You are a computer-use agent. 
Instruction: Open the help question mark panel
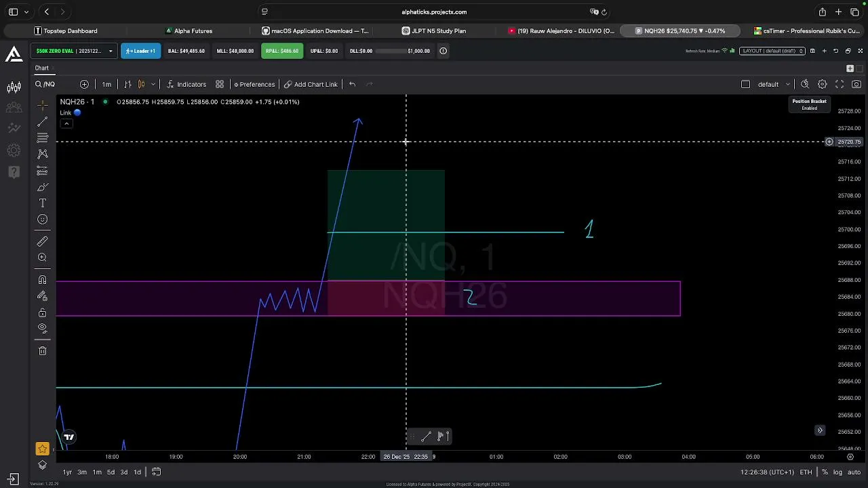point(14,172)
